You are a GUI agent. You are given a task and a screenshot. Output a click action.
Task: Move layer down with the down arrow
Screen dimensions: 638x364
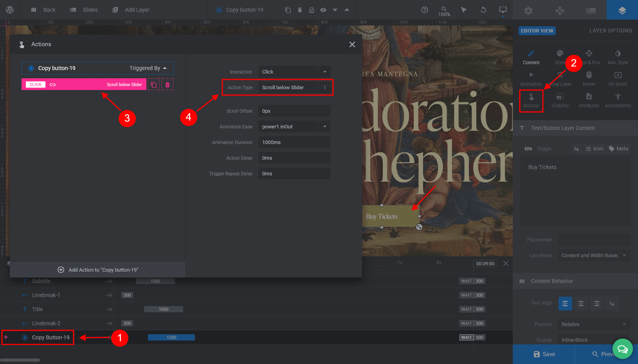coord(335,10)
